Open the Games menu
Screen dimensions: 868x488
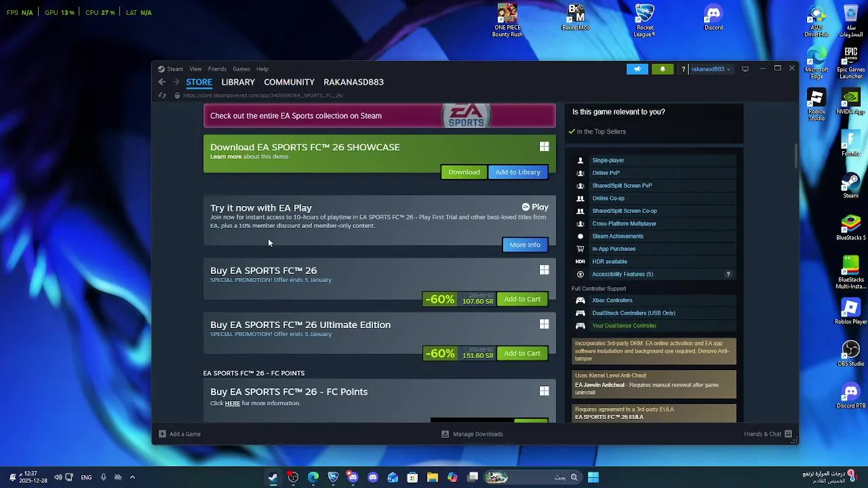tap(241, 69)
